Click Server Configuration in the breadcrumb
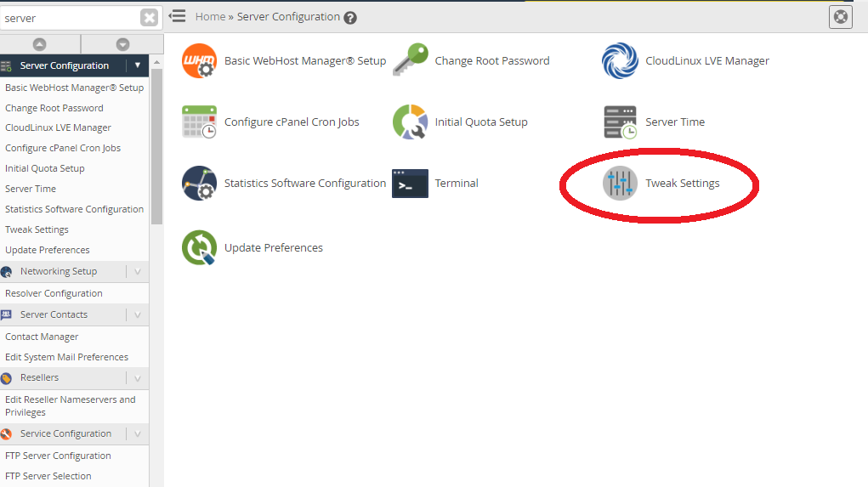868x487 pixels. click(x=288, y=17)
